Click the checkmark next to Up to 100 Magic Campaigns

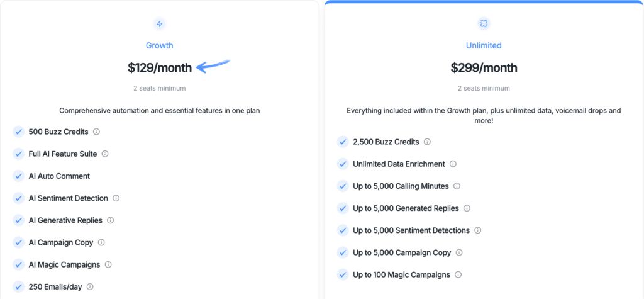(343, 274)
